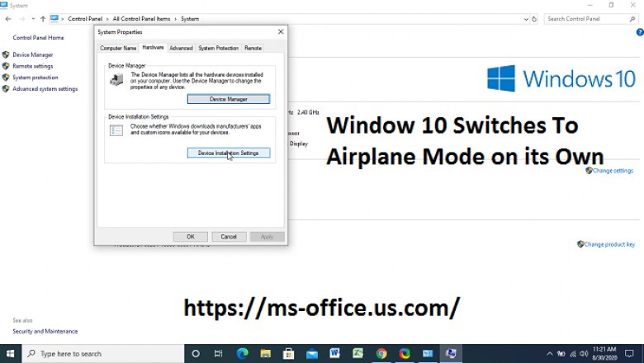Image resolution: width=644 pixels, height=363 pixels.
Task: Click Change product key link
Action: (x=609, y=244)
